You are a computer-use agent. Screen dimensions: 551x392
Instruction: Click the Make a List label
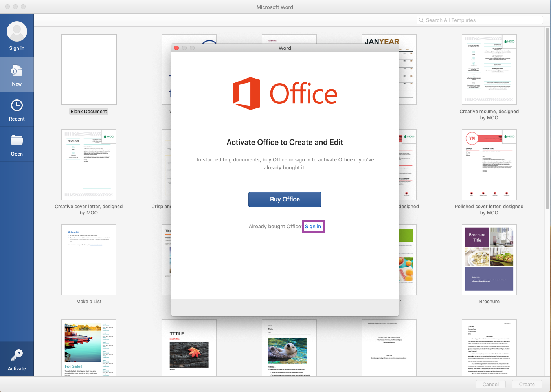(x=89, y=302)
